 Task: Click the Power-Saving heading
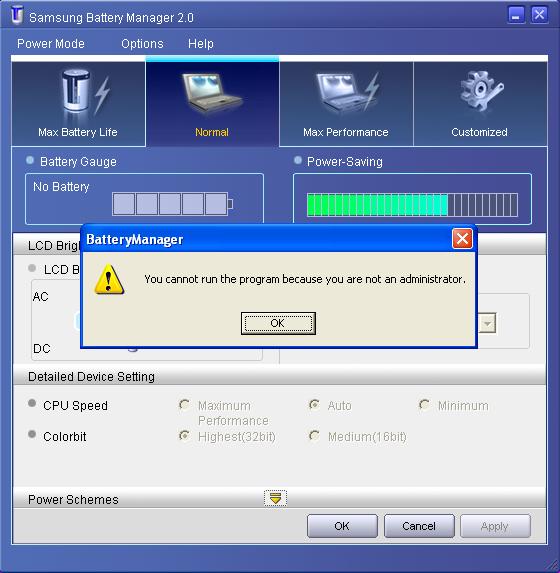click(345, 162)
